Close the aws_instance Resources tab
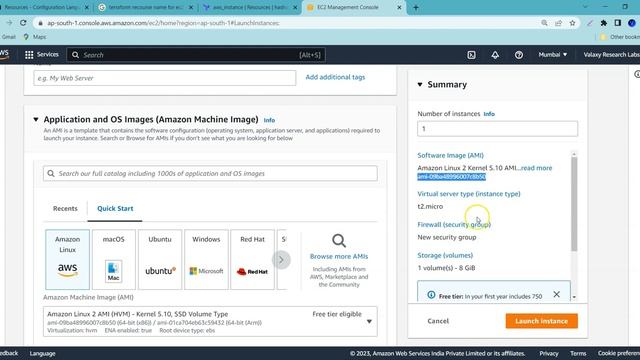The image size is (640, 360). 295,7
